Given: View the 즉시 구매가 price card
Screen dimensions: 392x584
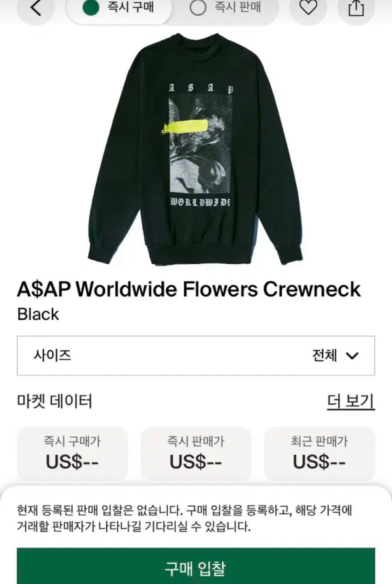Looking at the screenshot, I should tap(72, 454).
